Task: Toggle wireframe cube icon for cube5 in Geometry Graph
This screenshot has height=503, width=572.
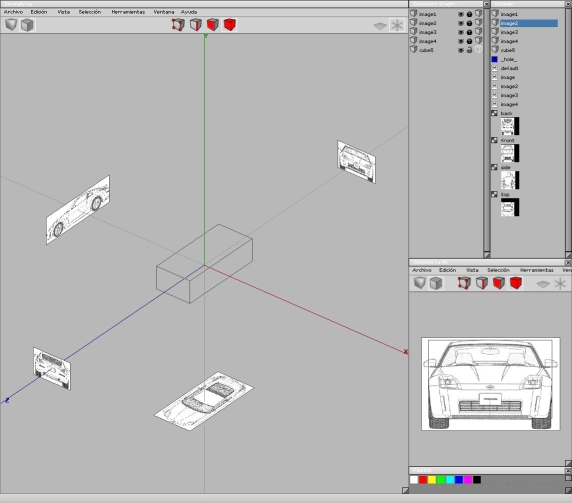Action: pyautogui.click(x=478, y=50)
